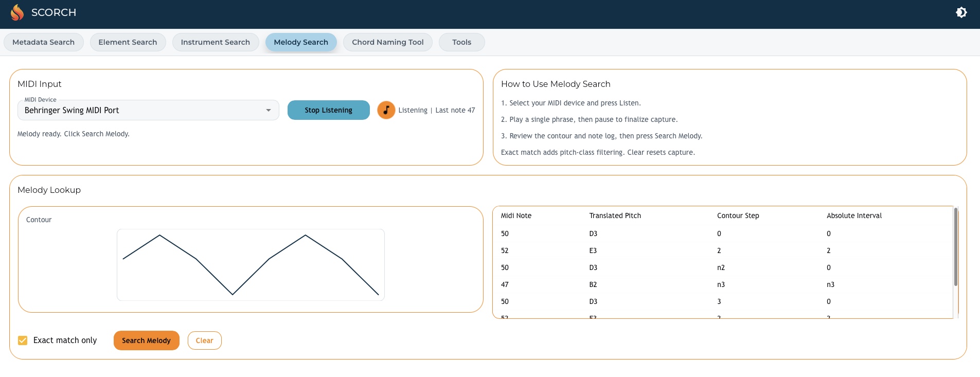Click the Contour label
The height and width of the screenshot is (377, 980).
pos(39,220)
